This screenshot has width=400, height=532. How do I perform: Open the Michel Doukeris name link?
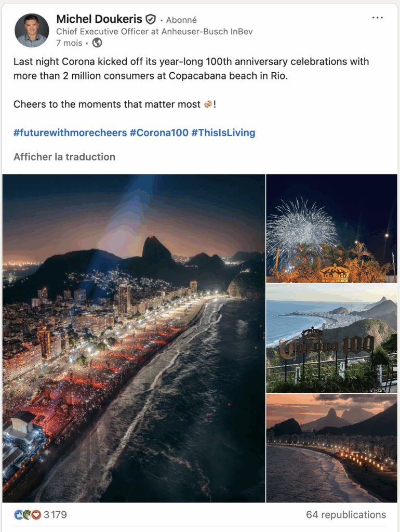(x=99, y=19)
